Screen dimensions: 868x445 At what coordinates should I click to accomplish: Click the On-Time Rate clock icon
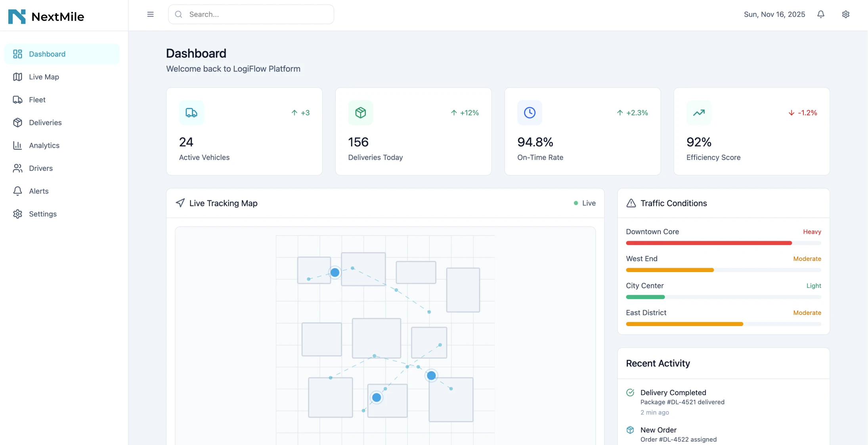coord(530,113)
